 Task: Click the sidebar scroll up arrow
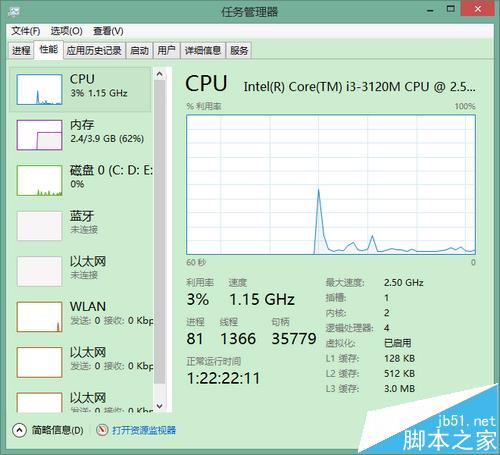click(x=160, y=74)
